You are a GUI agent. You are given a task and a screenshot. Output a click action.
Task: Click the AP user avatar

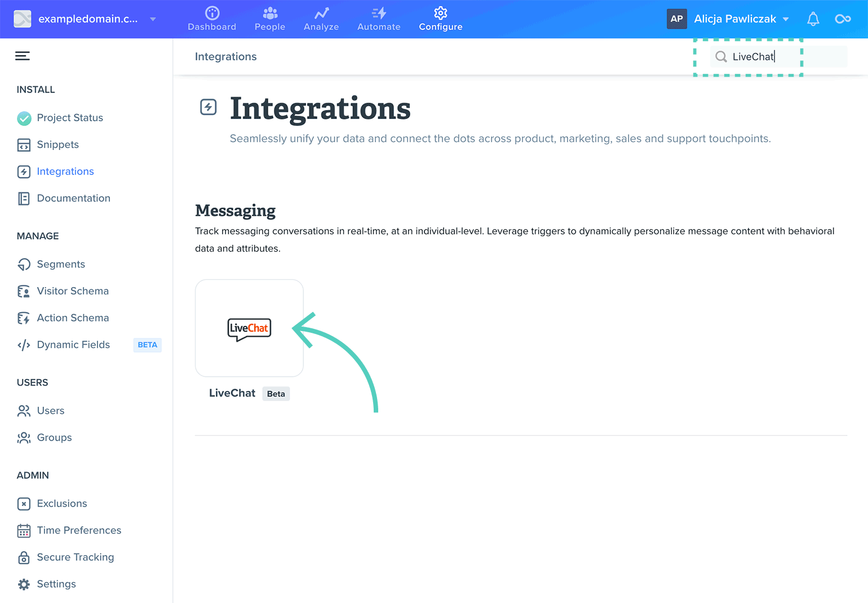click(677, 19)
